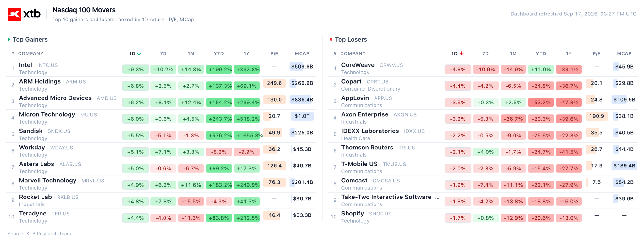
Task: Click the Sandisk SNDK.US ticker
Action: point(59,131)
